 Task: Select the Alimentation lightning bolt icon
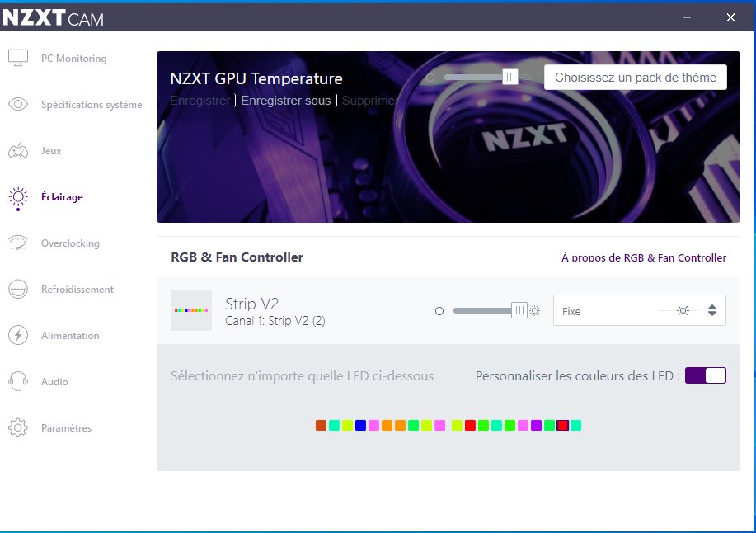tap(18, 336)
